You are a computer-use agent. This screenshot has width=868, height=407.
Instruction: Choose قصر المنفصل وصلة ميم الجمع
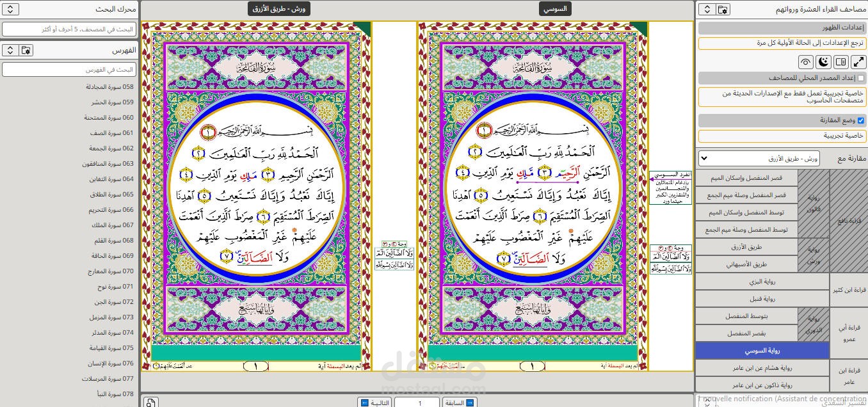[747, 195]
